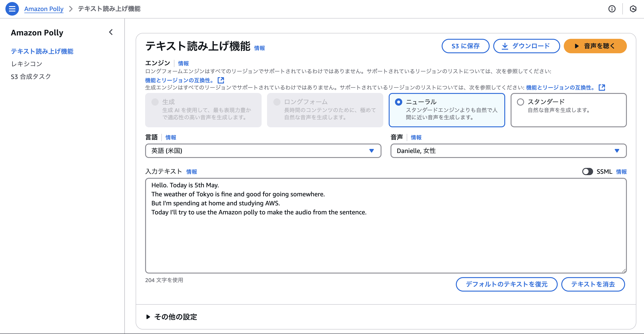Image resolution: width=644 pixels, height=334 pixels.
Task: Click the info icon in the top bar
Action: tap(612, 9)
